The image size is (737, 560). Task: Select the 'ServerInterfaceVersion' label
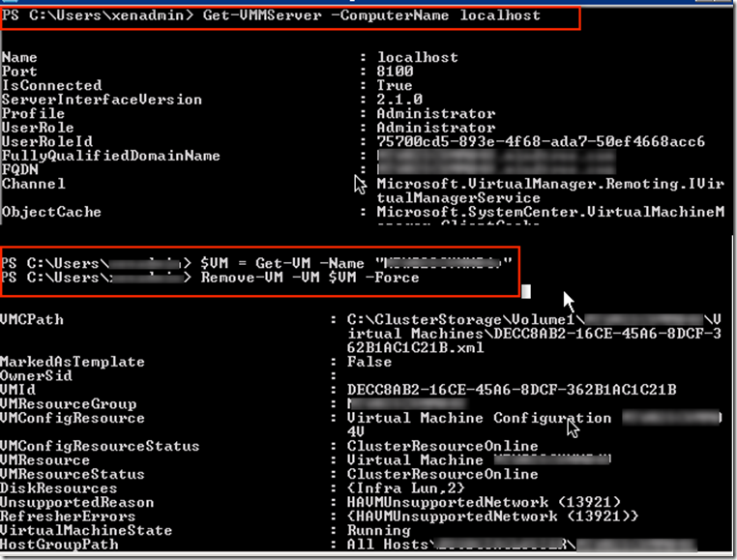click(x=102, y=100)
